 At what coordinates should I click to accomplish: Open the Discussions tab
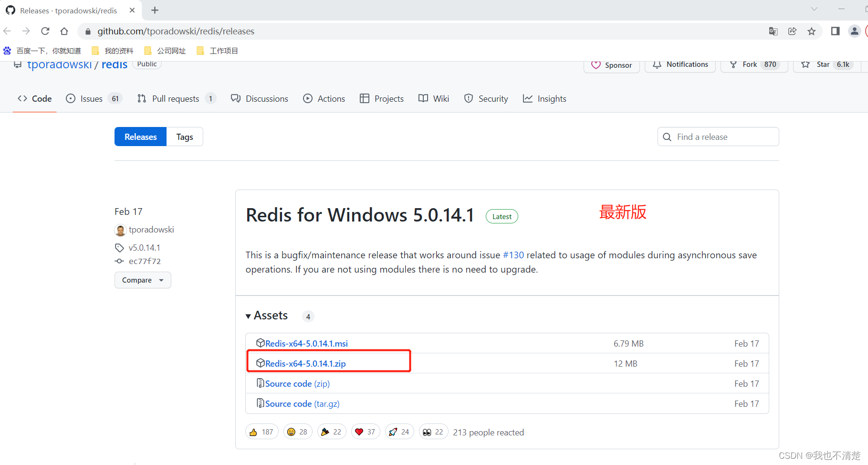[260, 98]
